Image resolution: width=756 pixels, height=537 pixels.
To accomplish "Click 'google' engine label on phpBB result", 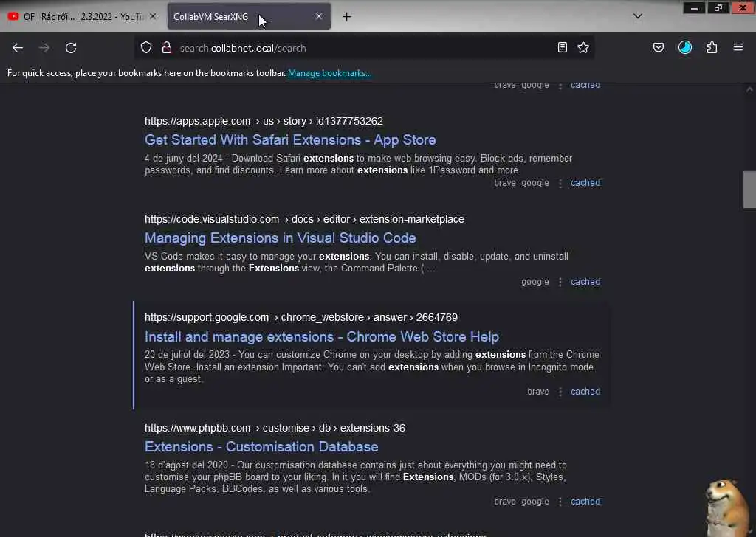I will (535, 502).
